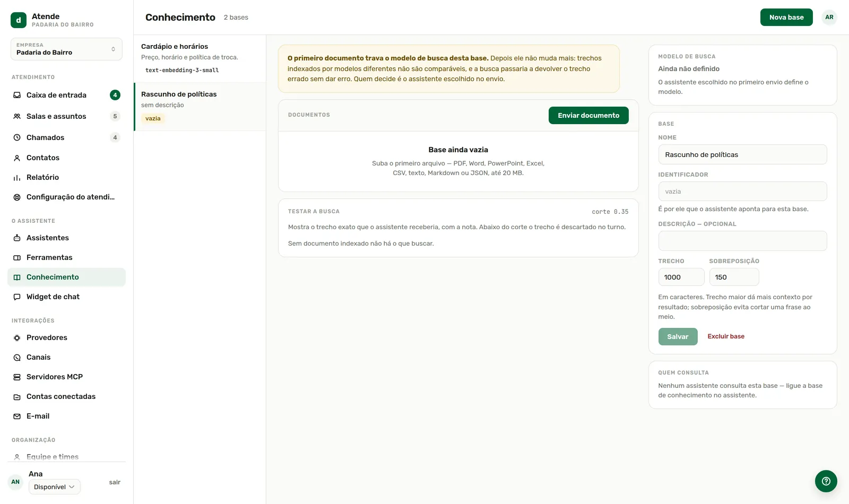Screen dimensions: 849x504
Task: Select the Cardápio e horários base
Action: 200,58
